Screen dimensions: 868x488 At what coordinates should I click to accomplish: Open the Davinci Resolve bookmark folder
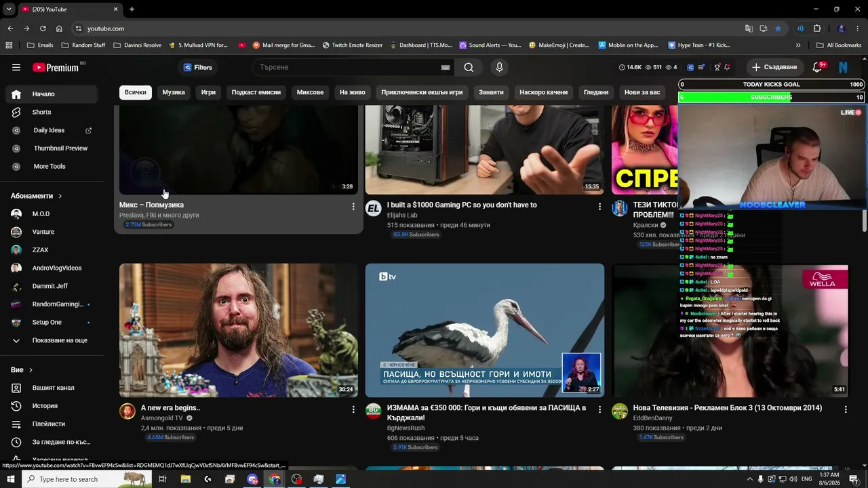[138, 45]
